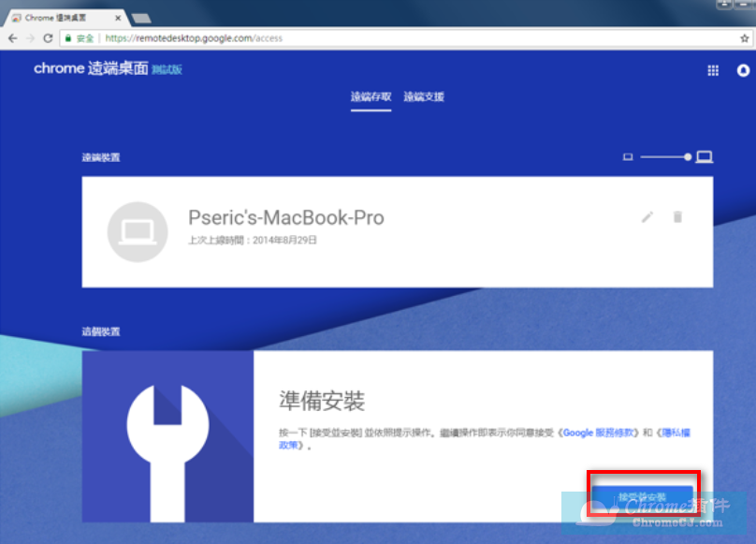
Task: Click the 這個裝置 section label
Action: click(101, 331)
